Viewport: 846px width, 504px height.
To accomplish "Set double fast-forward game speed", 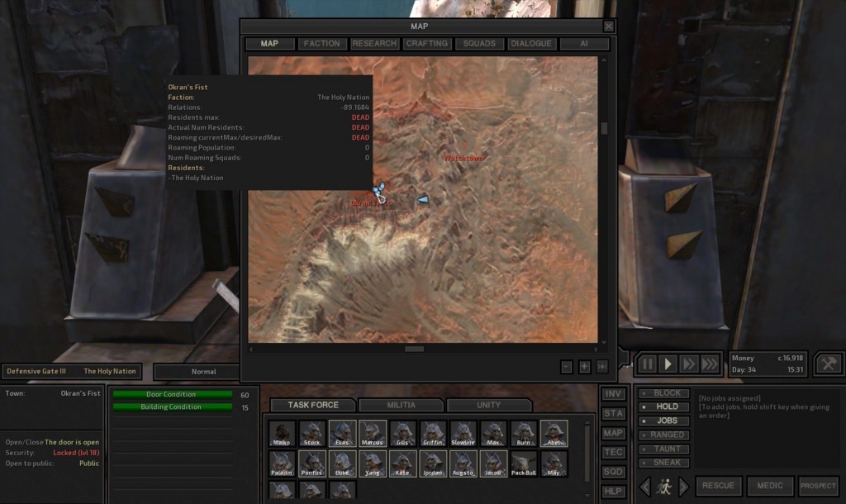I will pyautogui.click(x=688, y=364).
